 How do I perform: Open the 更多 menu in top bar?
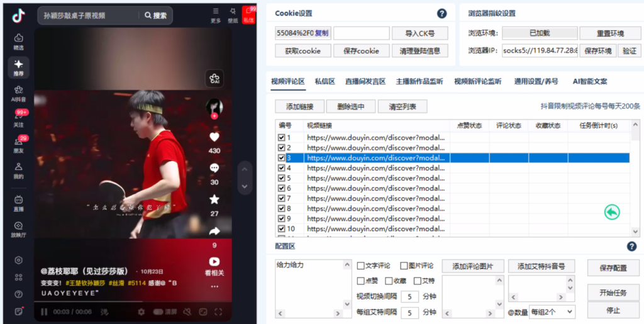tap(216, 14)
